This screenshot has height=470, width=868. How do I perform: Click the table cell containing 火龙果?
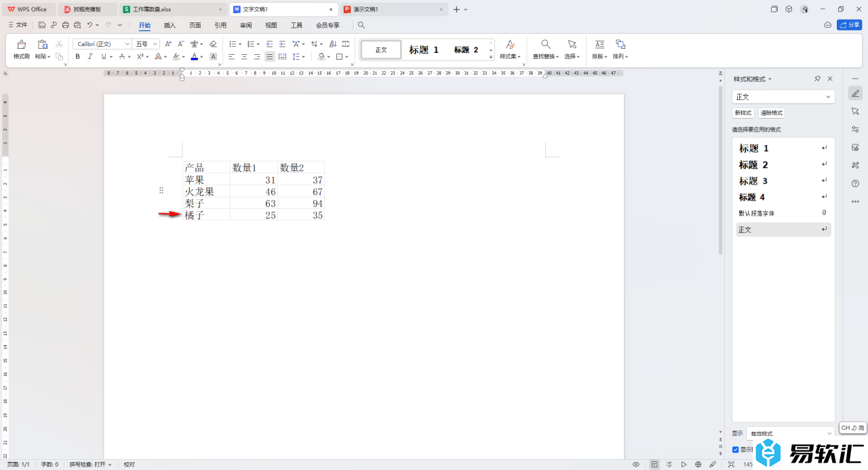[x=206, y=191]
